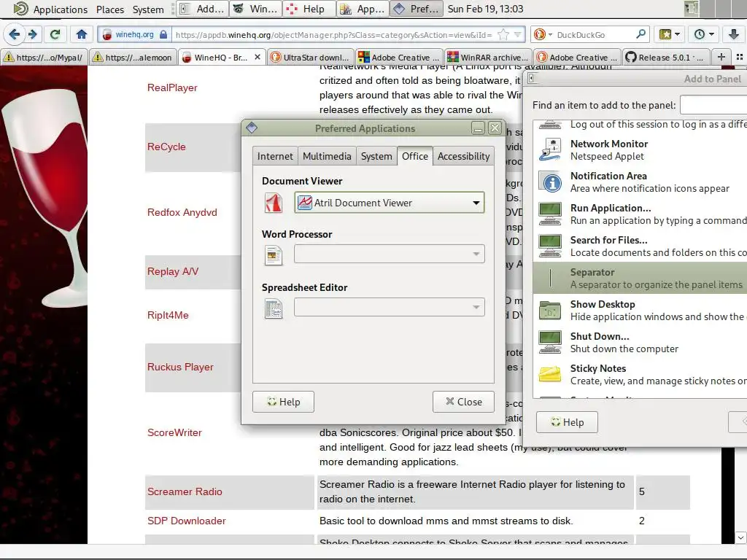Viewport: 747px width, 560px height.
Task: Open the DuckDuckGo search engine selector
Action: pyautogui.click(x=543, y=35)
